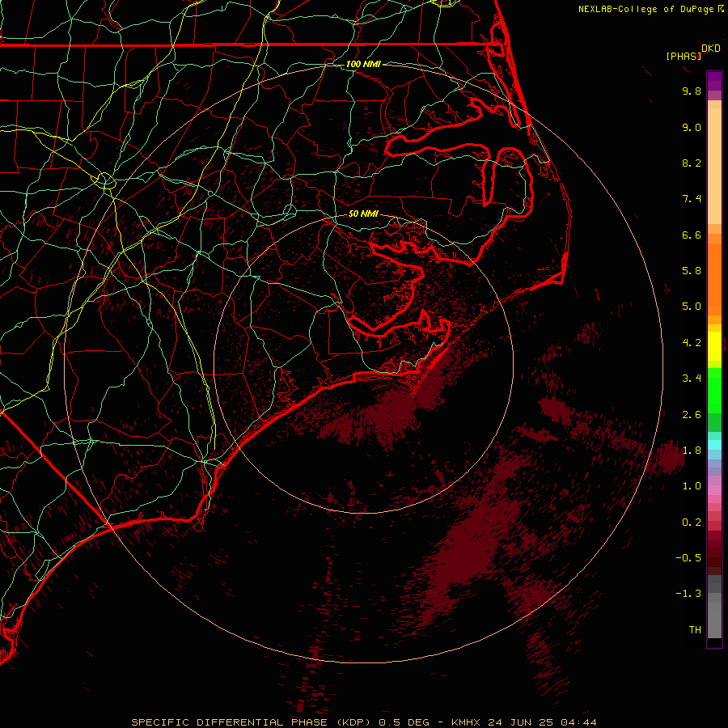Click the 4.2 legend value
This screenshot has width=728, height=728.
point(692,343)
